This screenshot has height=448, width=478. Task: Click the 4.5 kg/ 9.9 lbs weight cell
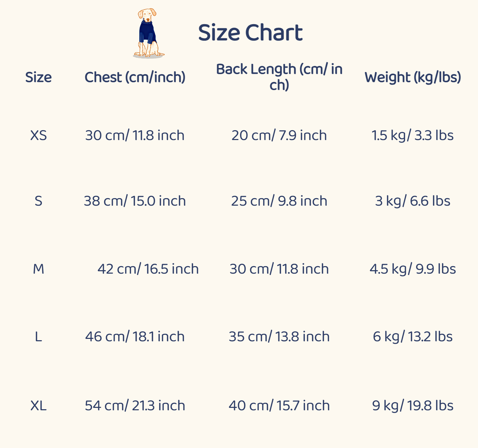pyautogui.click(x=412, y=269)
